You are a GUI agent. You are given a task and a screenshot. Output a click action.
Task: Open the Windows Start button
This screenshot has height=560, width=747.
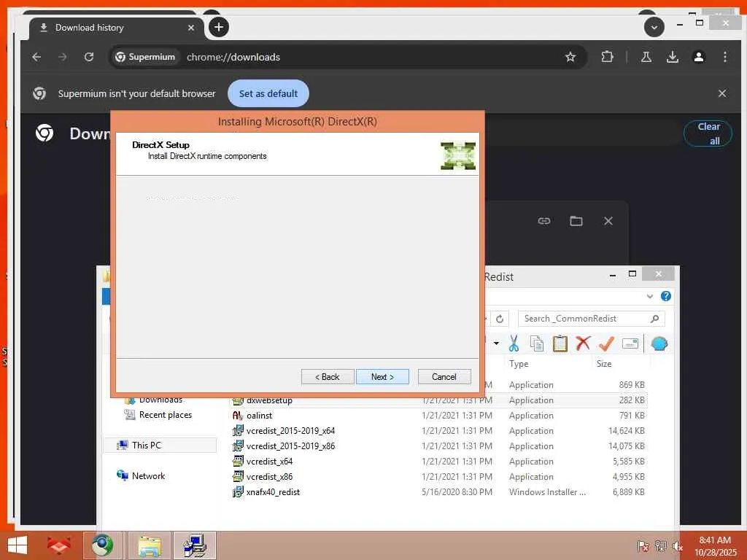[x=18, y=545]
